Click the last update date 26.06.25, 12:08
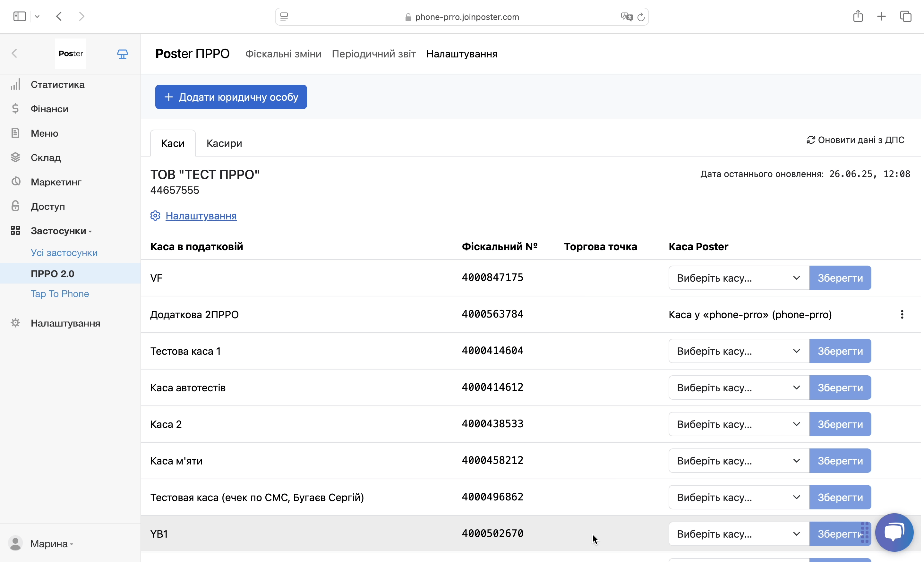 pos(870,174)
